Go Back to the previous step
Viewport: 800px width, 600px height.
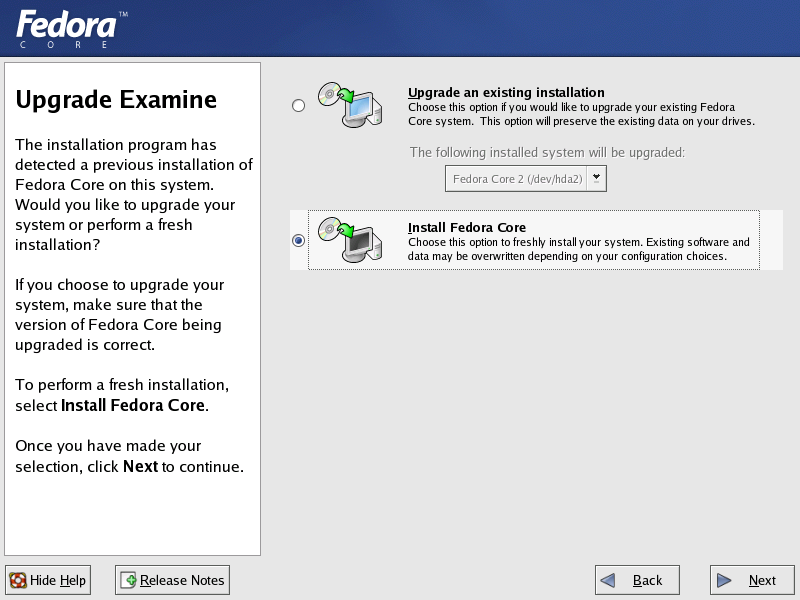637,580
